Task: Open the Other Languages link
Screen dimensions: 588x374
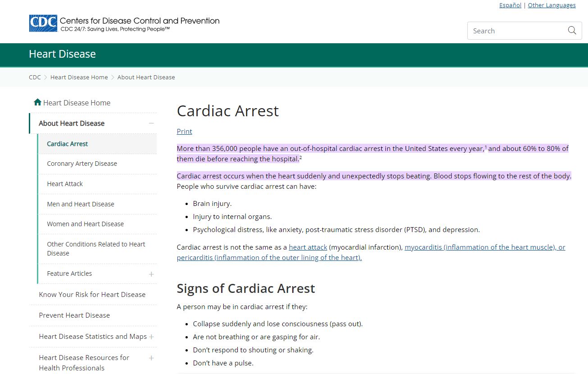Action: tap(552, 5)
